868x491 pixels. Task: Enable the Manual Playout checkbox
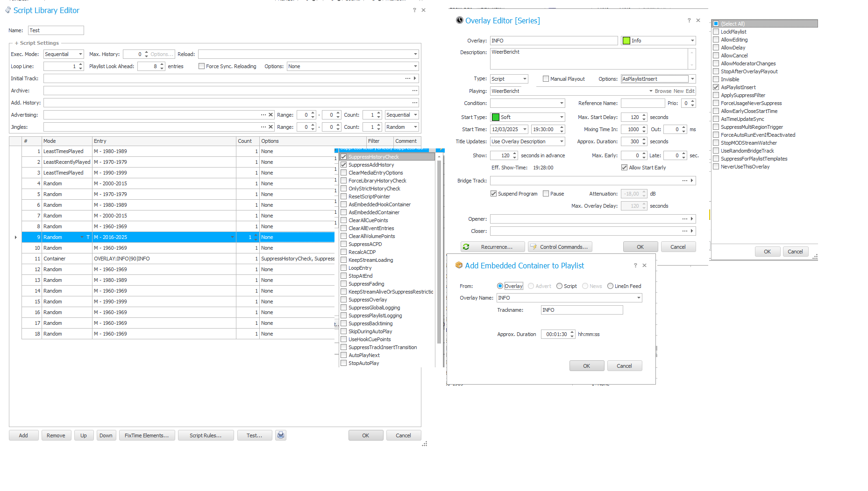[546, 79]
